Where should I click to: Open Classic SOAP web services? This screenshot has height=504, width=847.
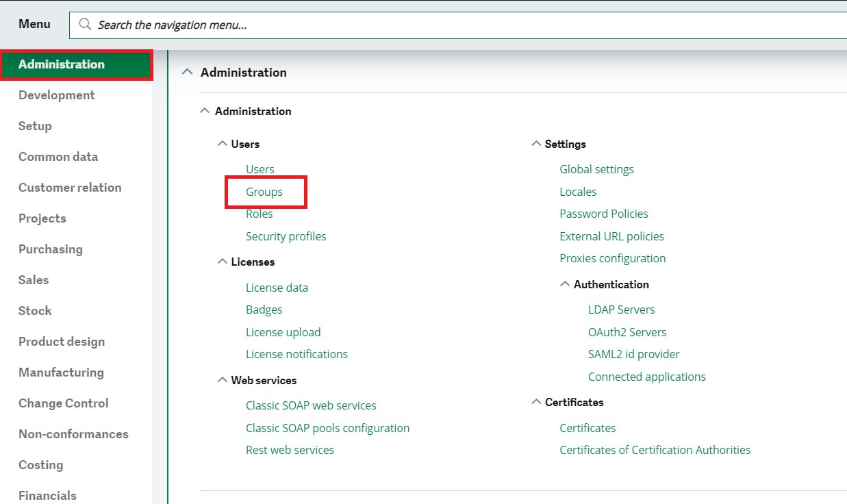(311, 405)
